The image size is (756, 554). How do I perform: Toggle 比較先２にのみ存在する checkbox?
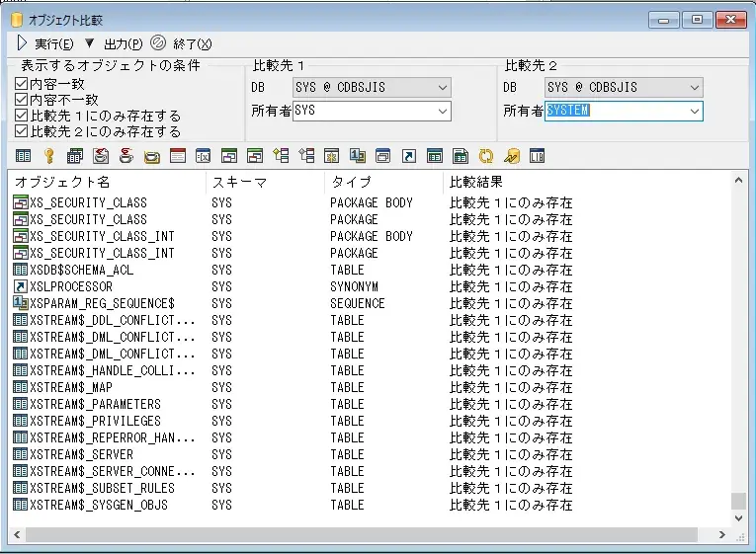[22, 131]
